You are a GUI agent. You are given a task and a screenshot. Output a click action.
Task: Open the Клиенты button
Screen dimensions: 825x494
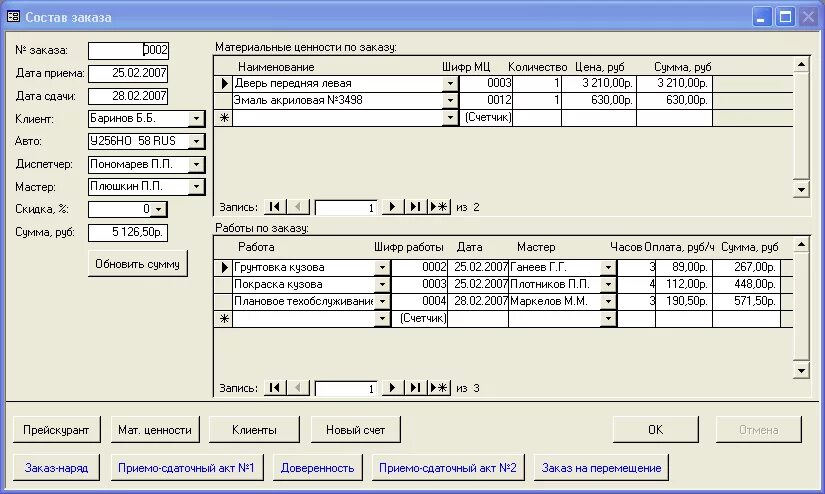pyautogui.click(x=254, y=430)
